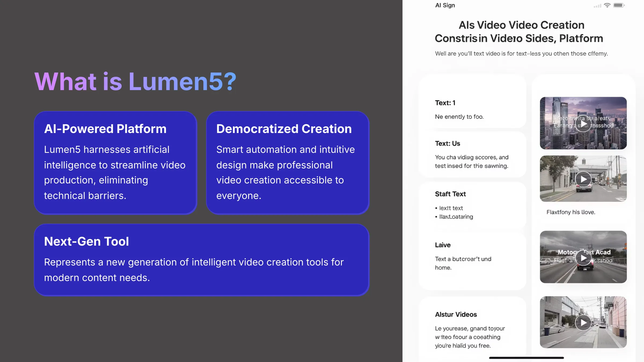This screenshot has height=362, width=644.
Task: Click the 'AIs Video Video Creation' headline
Action: tap(521, 25)
